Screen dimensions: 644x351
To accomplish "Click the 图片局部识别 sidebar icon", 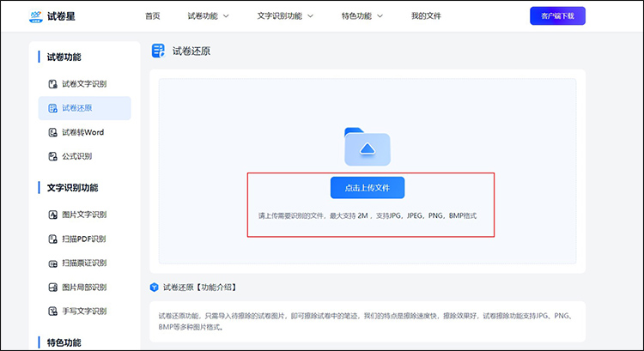I will tap(53, 287).
